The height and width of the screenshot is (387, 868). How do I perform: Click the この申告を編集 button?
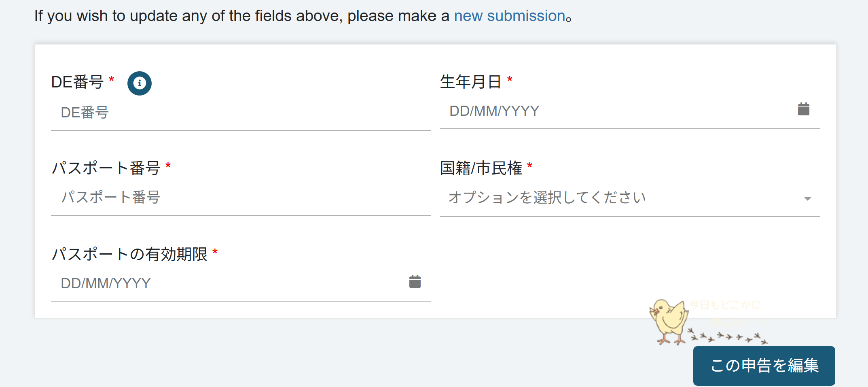pyautogui.click(x=764, y=366)
